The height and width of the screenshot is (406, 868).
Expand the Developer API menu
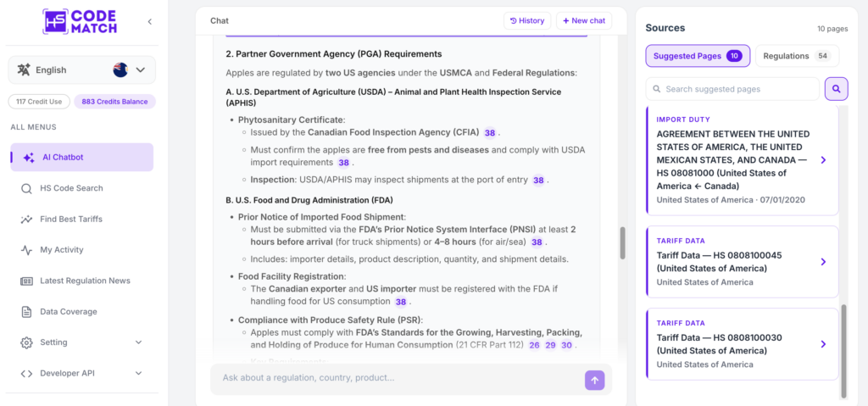[81, 373]
